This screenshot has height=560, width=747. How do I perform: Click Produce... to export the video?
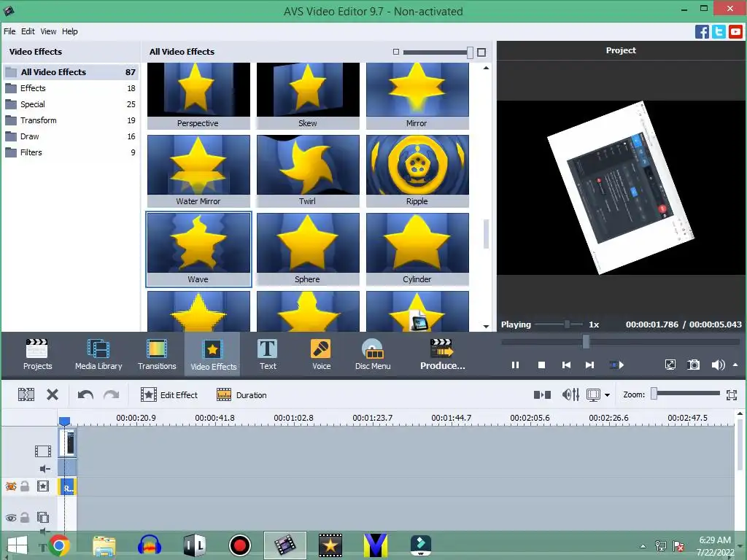(x=443, y=354)
